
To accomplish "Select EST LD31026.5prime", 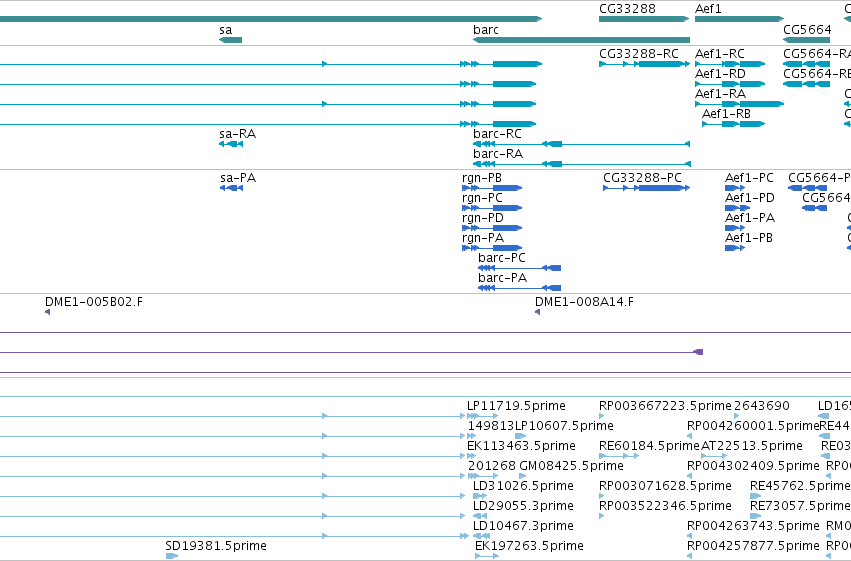I will (480, 496).
